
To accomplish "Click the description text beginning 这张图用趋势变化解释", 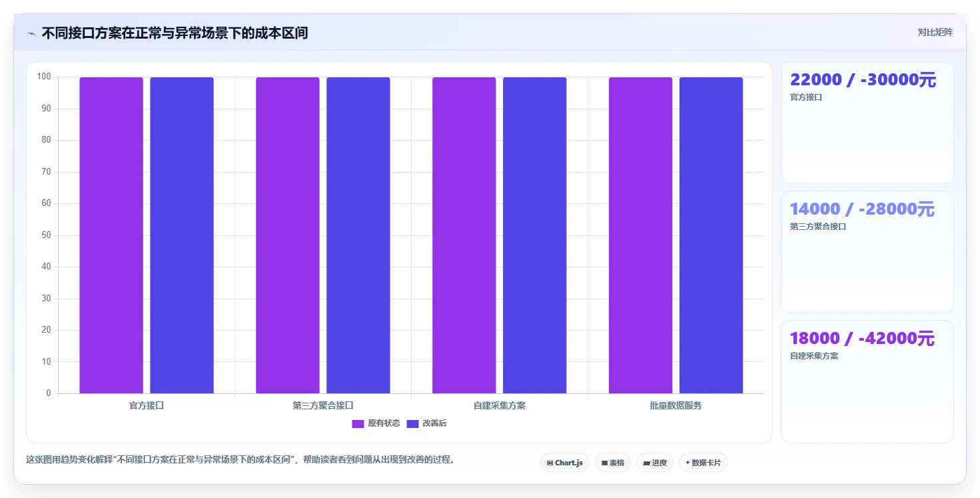I will point(241,460).
